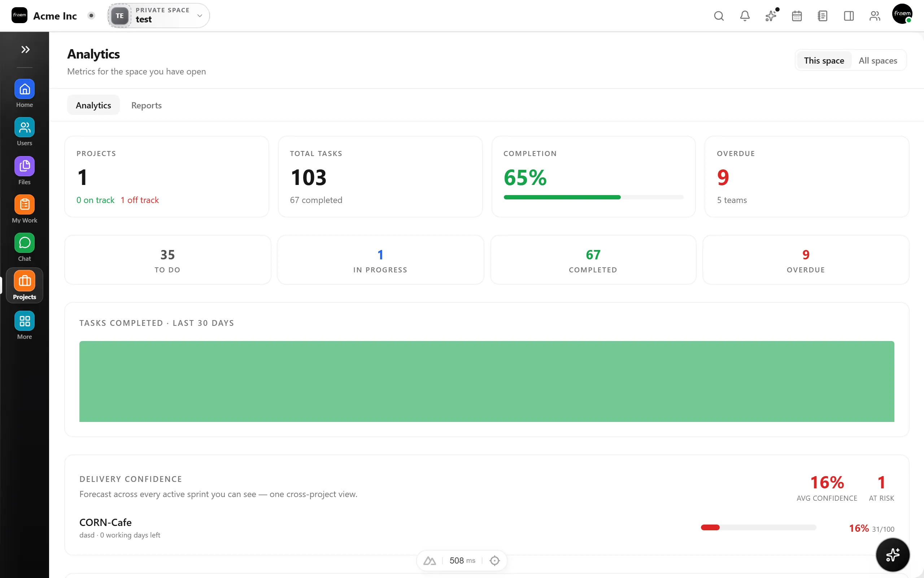
Task: Click the mountain logo in performance bar
Action: click(430, 560)
